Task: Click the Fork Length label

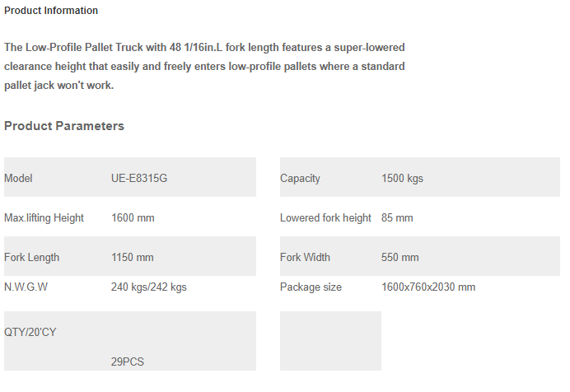Action: coord(31,258)
